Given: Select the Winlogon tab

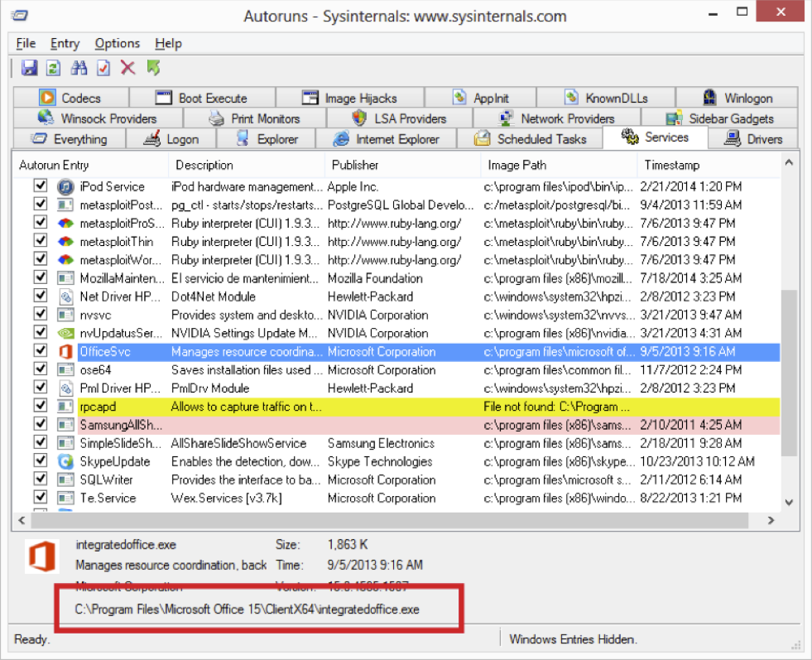Looking at the screenshot, I should (x=737, y=98).
